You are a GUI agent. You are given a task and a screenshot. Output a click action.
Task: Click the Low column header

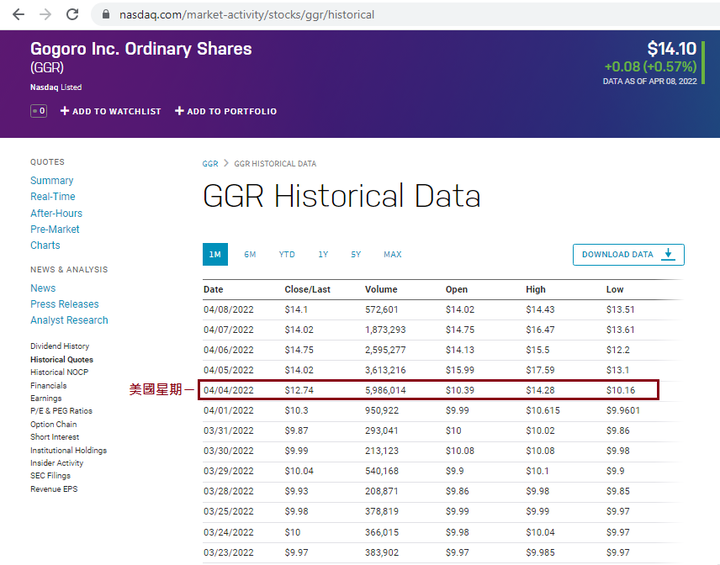[615, 289]
